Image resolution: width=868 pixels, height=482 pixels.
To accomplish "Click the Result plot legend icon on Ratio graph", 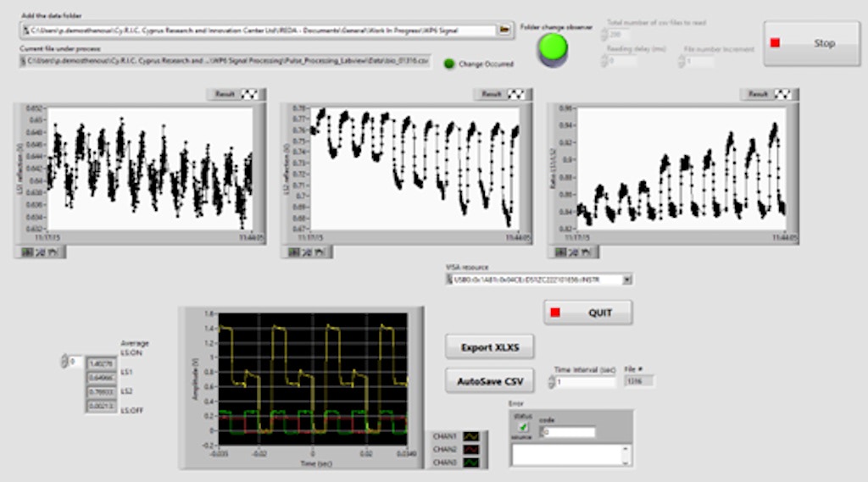I will pos(782,94).
